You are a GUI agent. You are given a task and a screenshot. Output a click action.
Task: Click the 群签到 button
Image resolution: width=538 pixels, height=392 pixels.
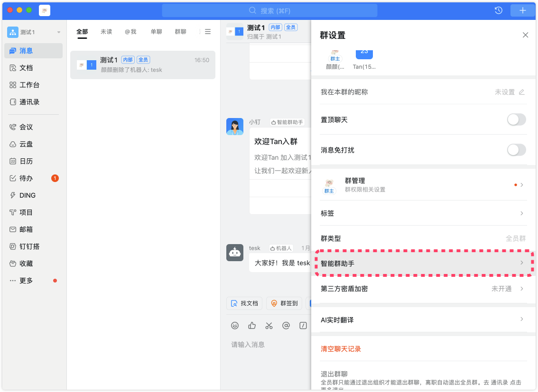(x=284, y=303)
